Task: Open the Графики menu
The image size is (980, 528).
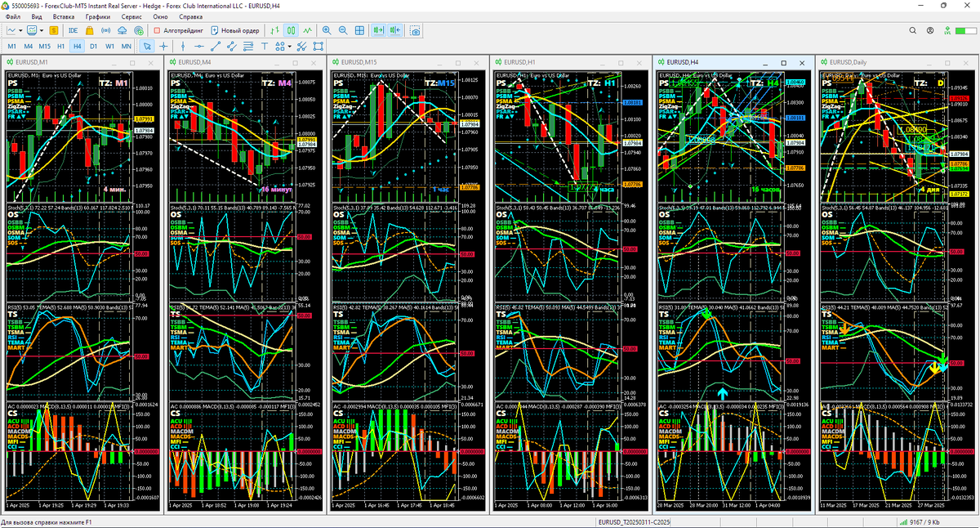Action: coord(97,16)
